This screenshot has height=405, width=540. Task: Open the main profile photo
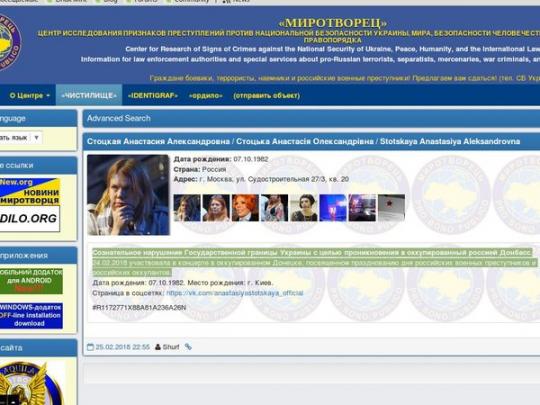click(x=128, y=195)
